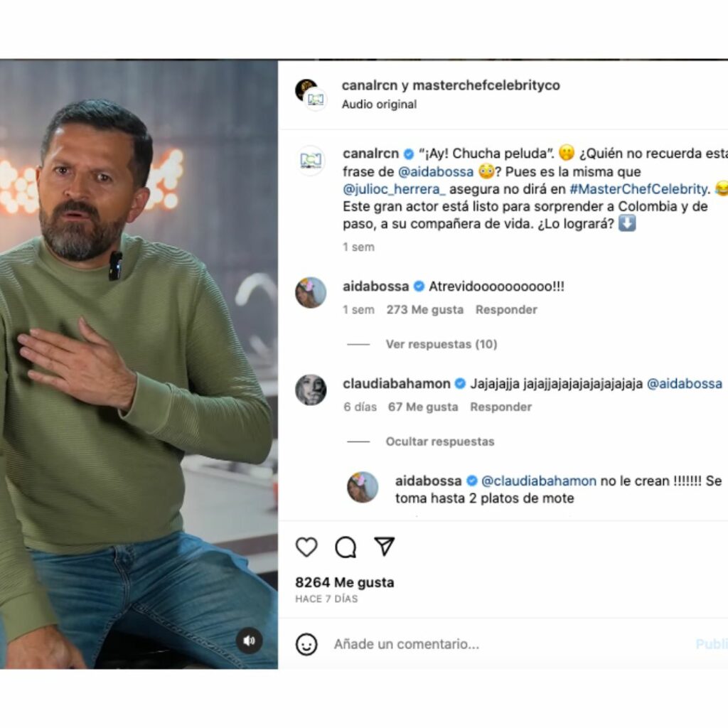Like the post with the heart icon
728x728 pixels.
tap(306, 547)
